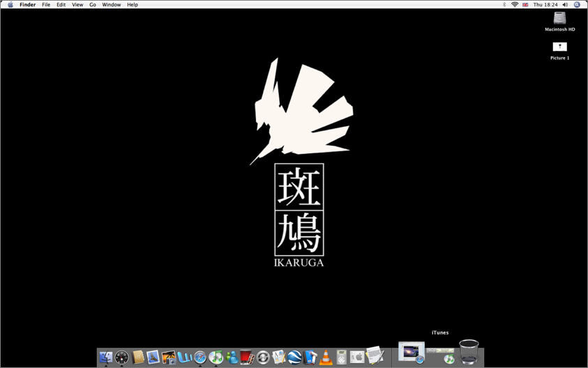Select the Picture 1 desktop file

click(x=560, y=47)
